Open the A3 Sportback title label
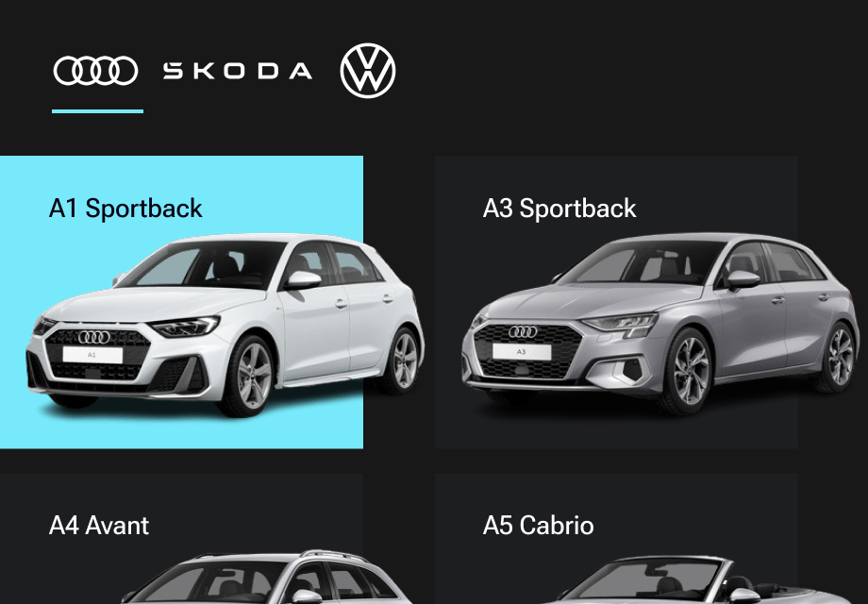The image size is (868, 604). (x=559, y=209)
